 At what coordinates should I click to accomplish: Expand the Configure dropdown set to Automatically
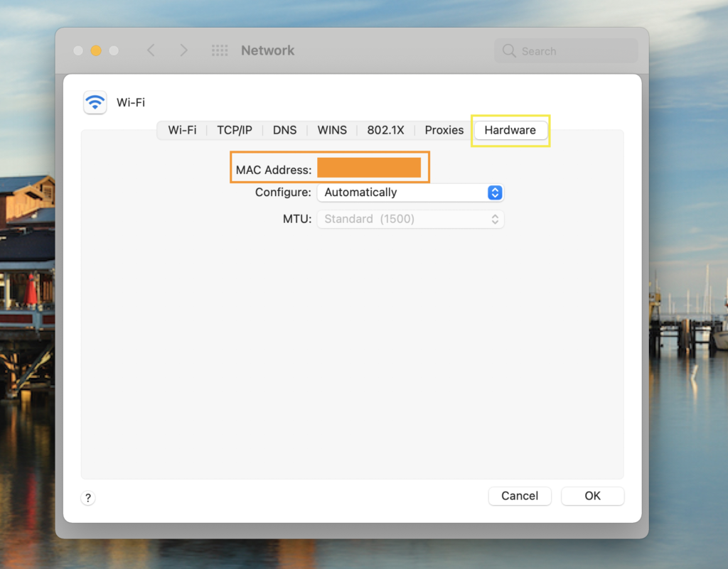click(x=410, y=193)
